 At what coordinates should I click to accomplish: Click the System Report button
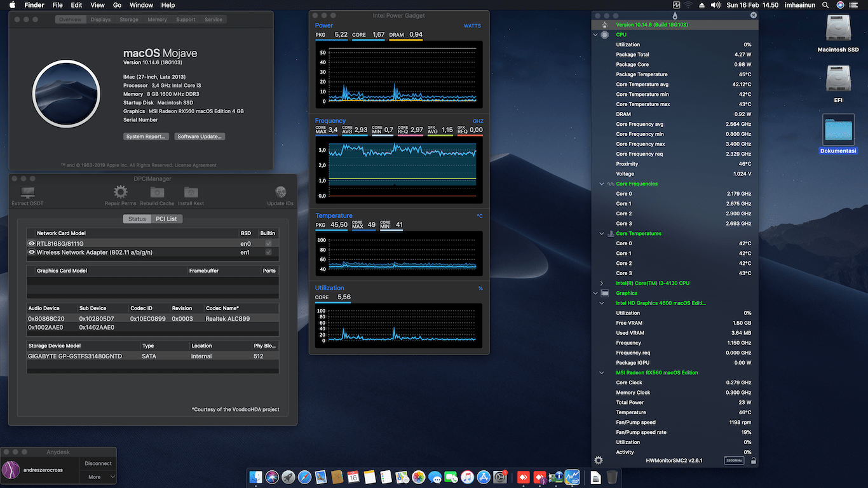146,136
